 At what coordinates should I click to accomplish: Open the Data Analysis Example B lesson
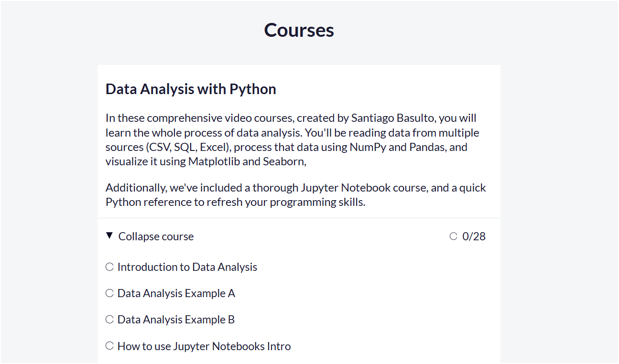pos(176,319)
